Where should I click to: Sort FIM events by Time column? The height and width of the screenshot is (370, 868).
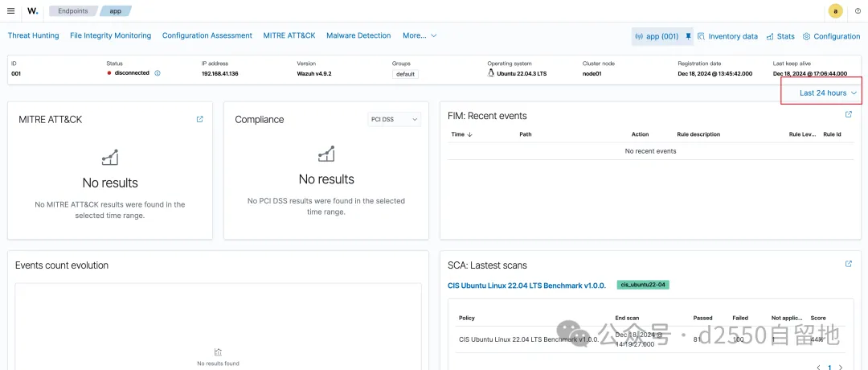[461, 134]
